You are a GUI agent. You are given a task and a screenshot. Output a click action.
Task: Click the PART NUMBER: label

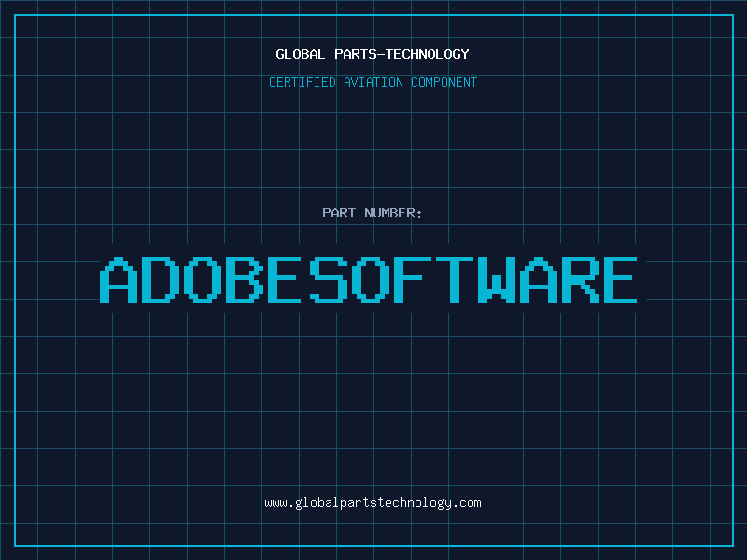pyautogui.click(x=373, y=213)
